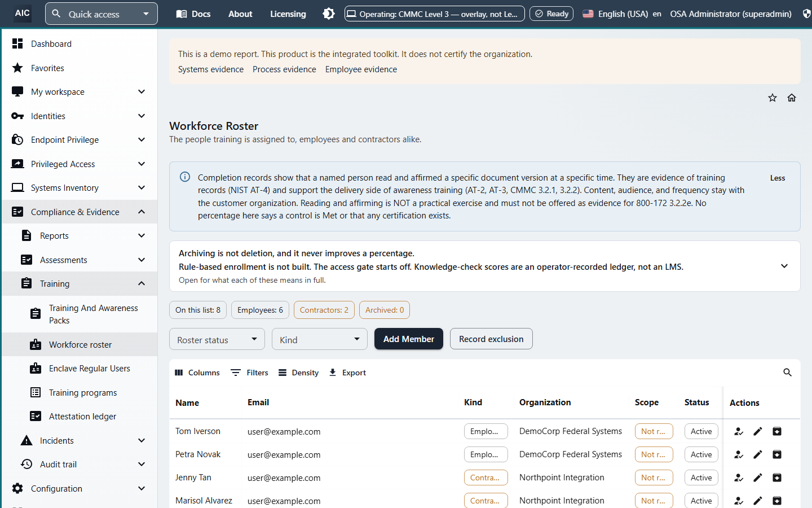Edit Tom Iverson with the pencil icon
812x508 pixels.
[x=758, y=431]
